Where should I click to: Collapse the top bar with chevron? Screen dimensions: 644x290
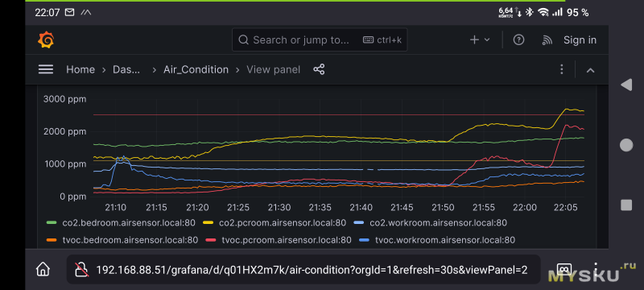tap(590, 70)
